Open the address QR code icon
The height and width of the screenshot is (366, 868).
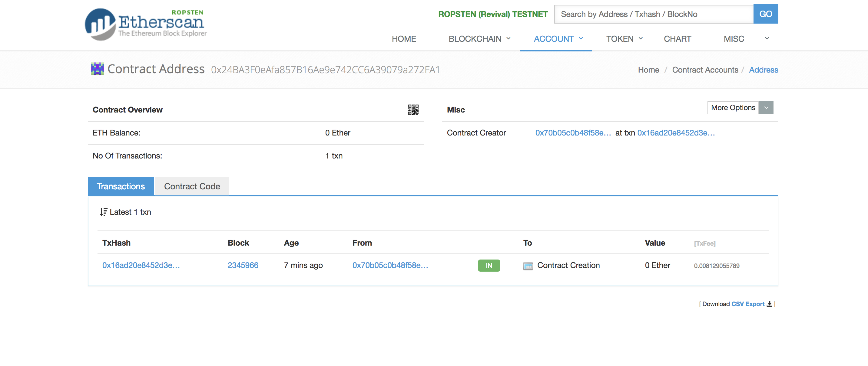[x=413, y=110]
